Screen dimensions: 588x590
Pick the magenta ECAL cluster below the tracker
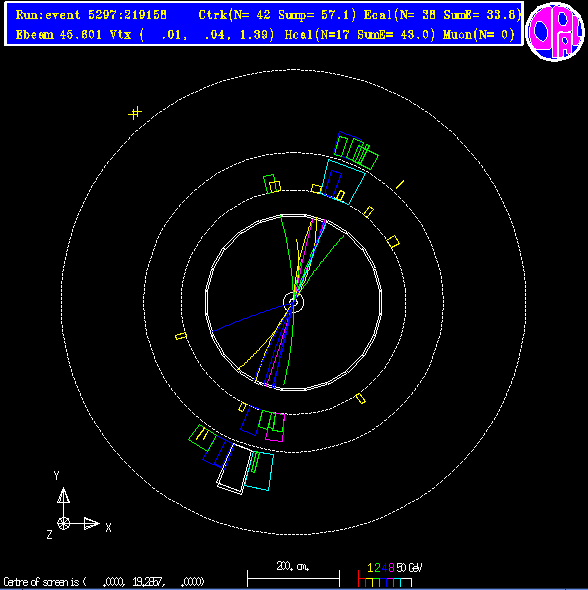pos(275,427)
